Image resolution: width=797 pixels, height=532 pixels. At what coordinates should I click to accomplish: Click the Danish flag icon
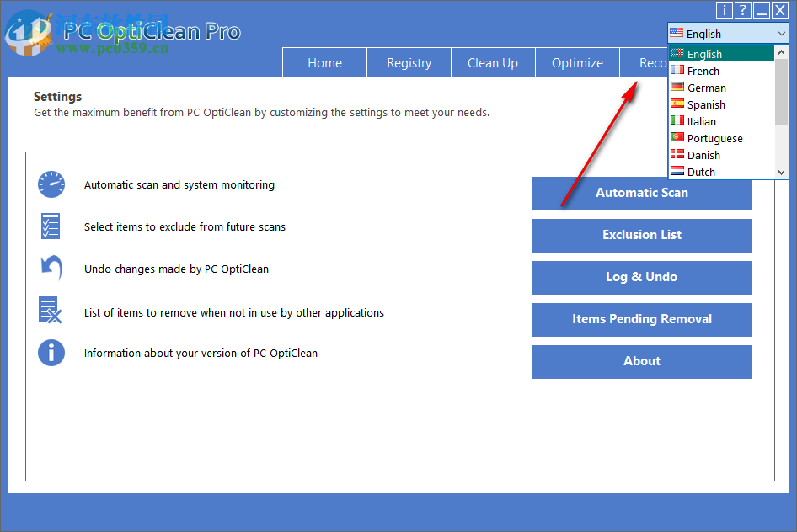click(x=677, y=154)
